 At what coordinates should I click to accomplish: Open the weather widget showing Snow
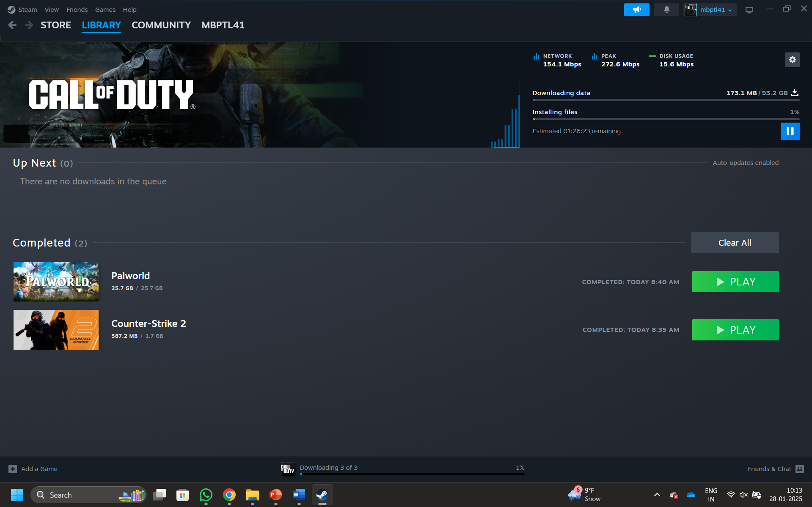pos(584,494)
